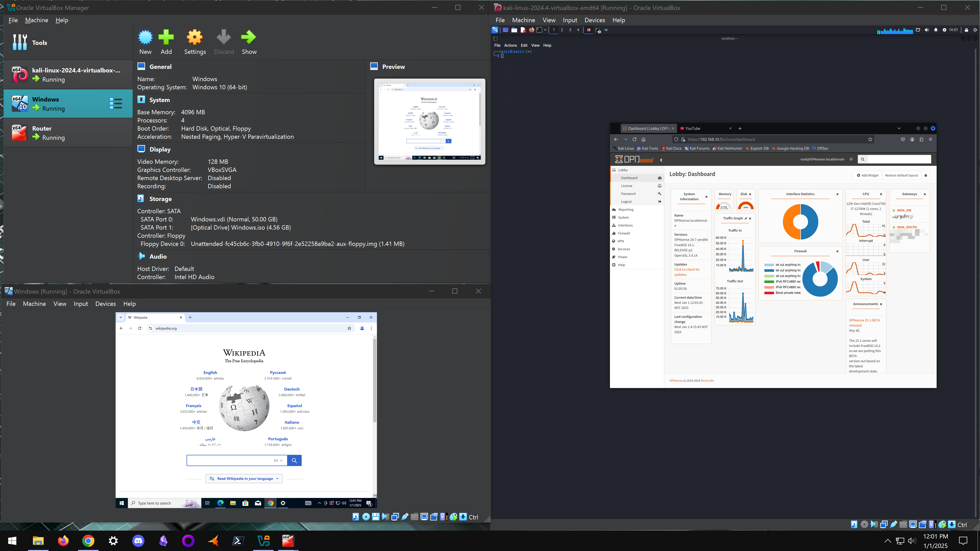
Task: Toggle the red Block private networks legend swatch
Action: [769, 293]
